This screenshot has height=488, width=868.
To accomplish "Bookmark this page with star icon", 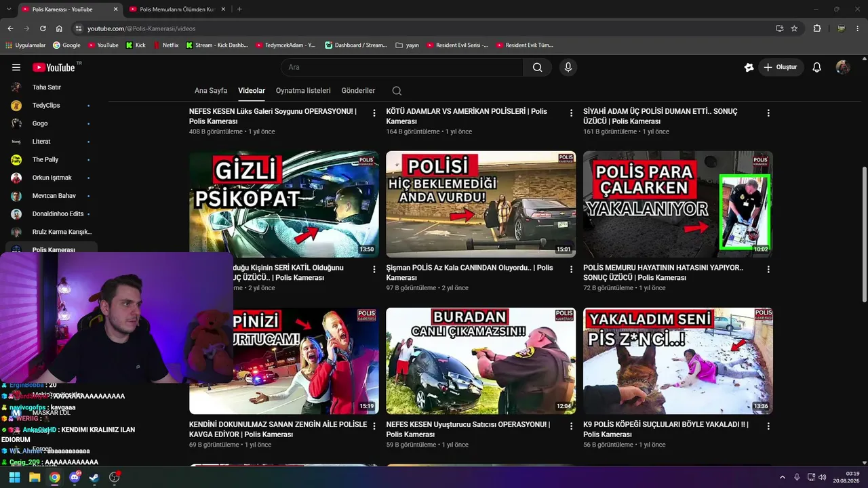I will tap(794, 28).
